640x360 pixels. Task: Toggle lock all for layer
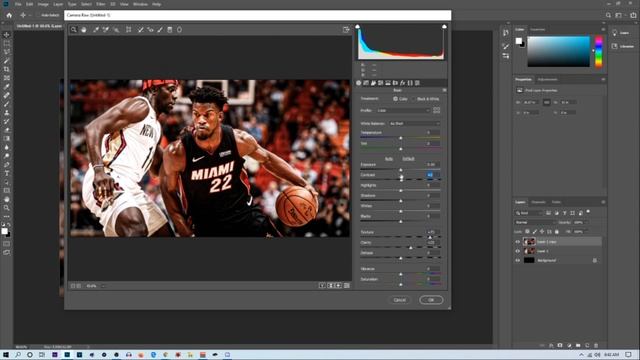coord(557,232)
